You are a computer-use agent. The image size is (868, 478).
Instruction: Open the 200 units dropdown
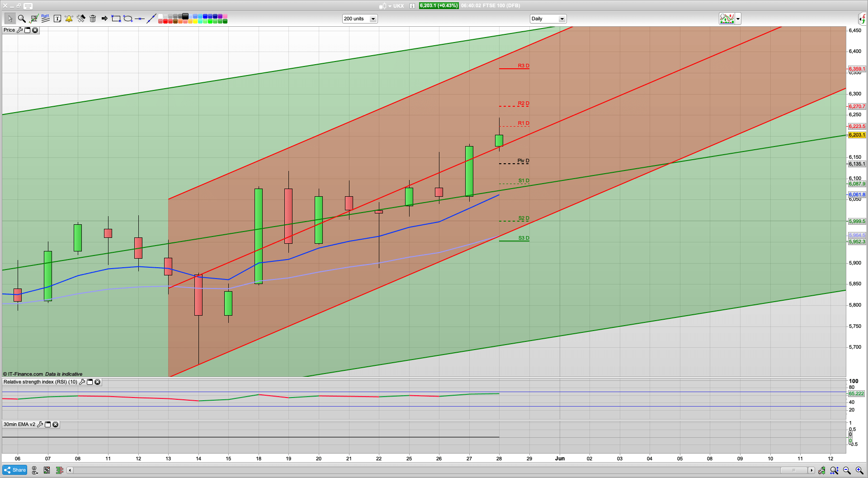373,19
